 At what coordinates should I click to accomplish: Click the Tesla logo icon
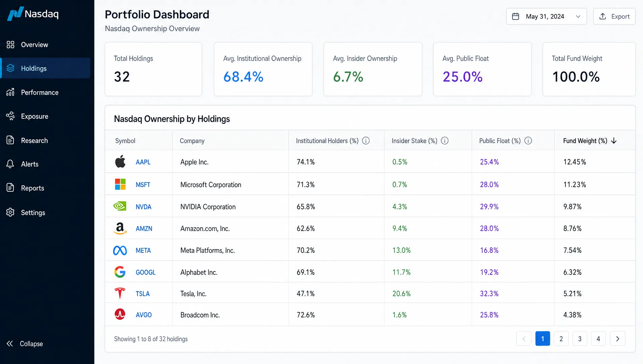tap(120, 293)
